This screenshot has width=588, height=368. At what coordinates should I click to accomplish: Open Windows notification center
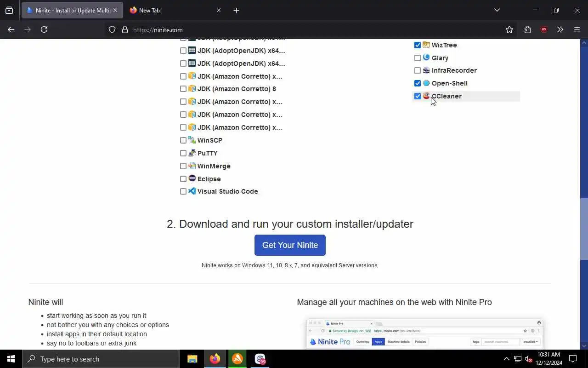tap(573, 359)
